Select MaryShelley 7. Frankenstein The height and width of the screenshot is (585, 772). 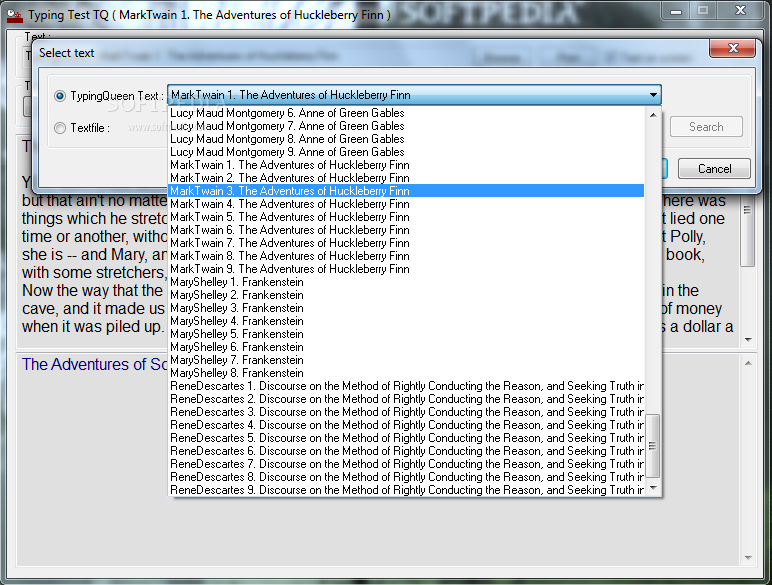click(x=406, y=360)
